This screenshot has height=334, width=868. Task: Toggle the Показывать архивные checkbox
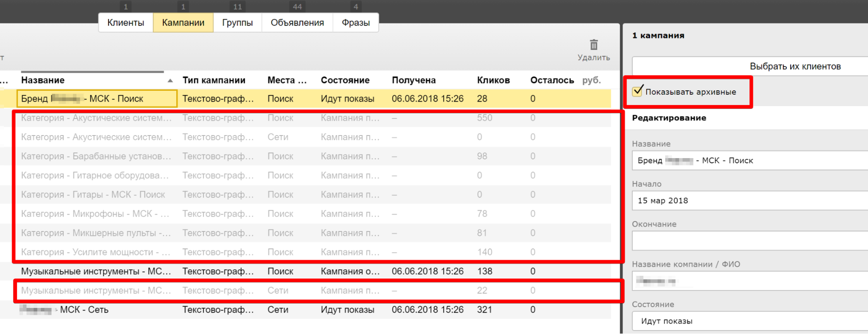(637, 91)
